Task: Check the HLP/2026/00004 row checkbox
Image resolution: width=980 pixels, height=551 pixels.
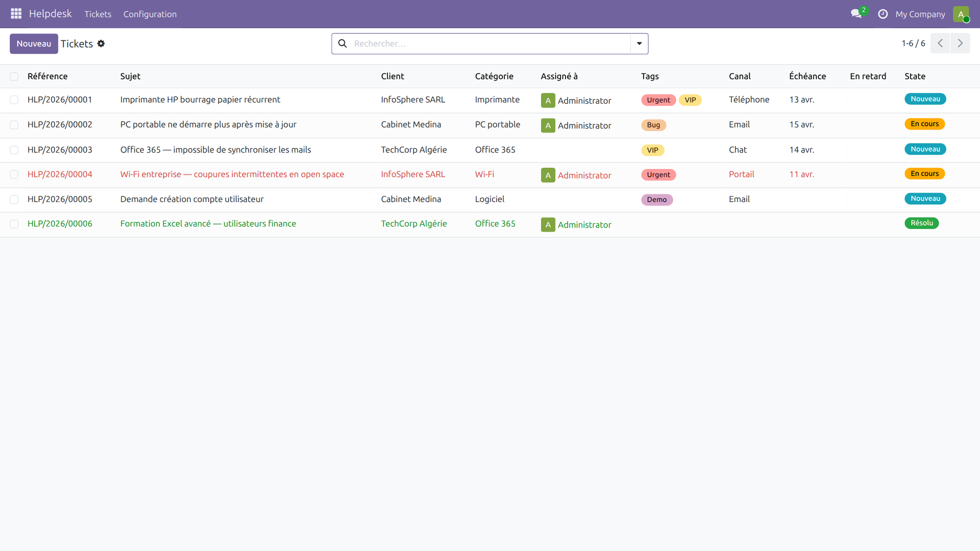Action: [x=14, y=174]
